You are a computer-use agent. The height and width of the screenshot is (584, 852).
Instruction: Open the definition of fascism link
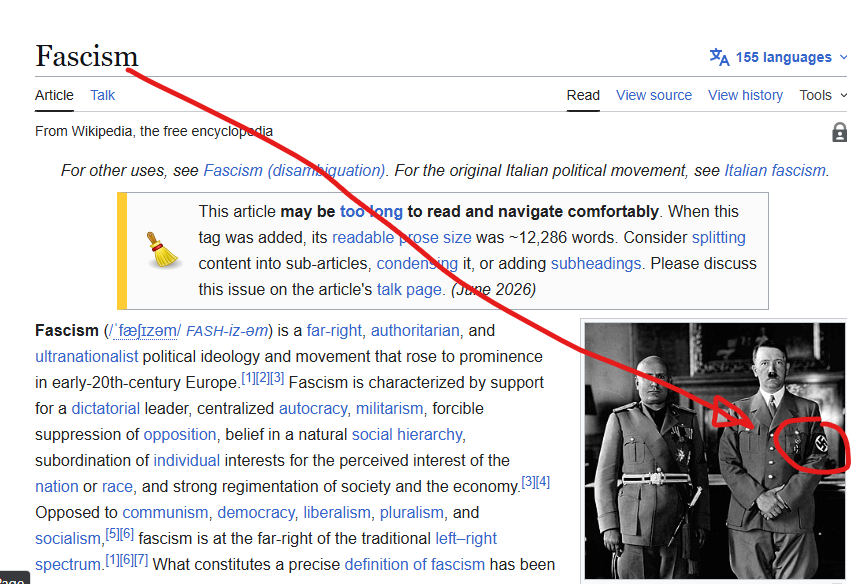pos(415,564)
